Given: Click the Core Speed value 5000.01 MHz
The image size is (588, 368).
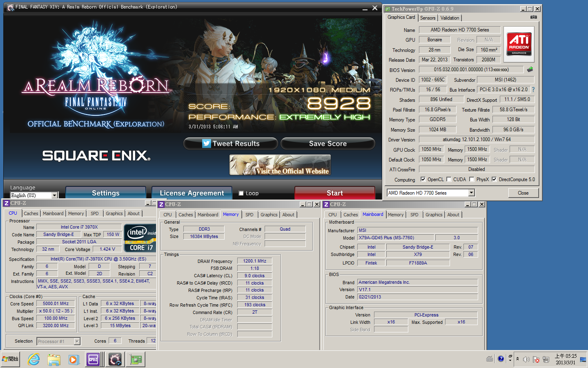Looking at the screenshot, I should pos(56,303).
